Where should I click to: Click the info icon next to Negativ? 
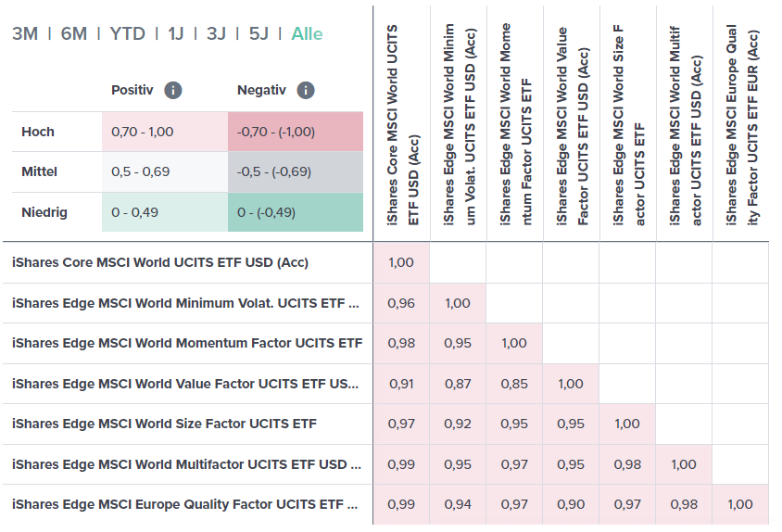(306, 90)
